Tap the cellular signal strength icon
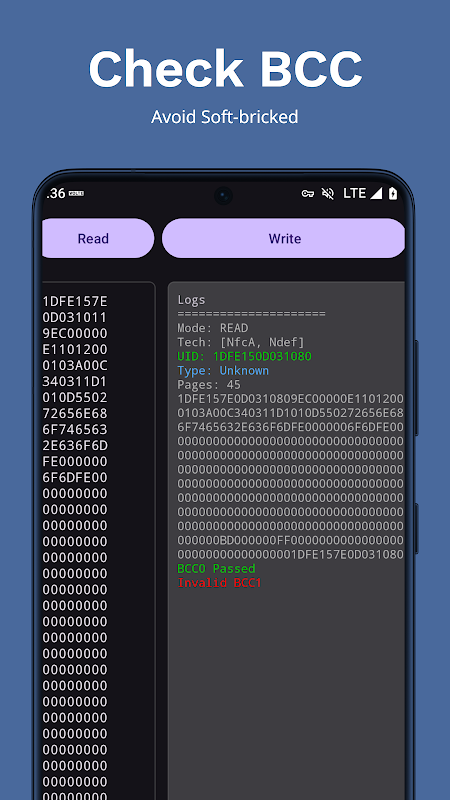Viewport: 450px width, 800px height. tap(376, 193)
